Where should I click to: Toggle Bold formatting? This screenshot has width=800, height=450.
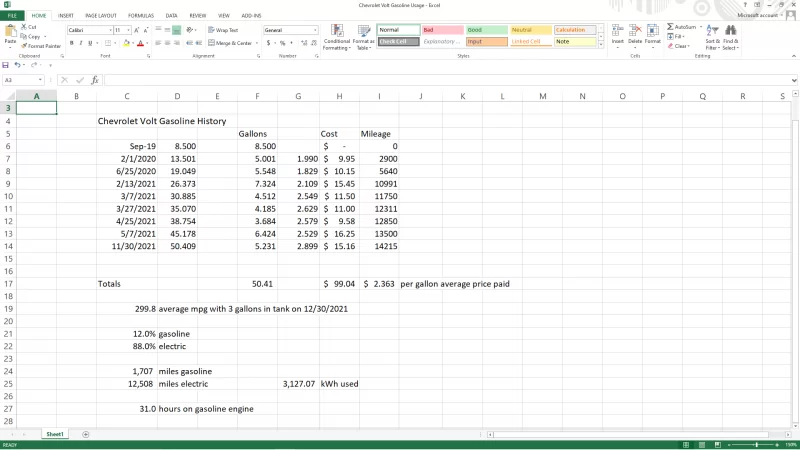[x=71, y=43]
